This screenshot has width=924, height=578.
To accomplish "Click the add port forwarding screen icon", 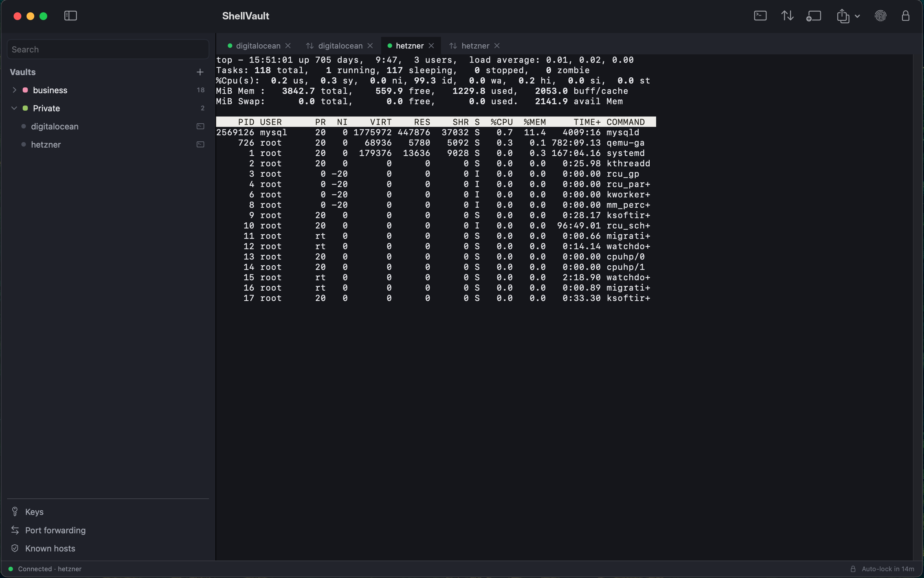I will pos(814,16).
